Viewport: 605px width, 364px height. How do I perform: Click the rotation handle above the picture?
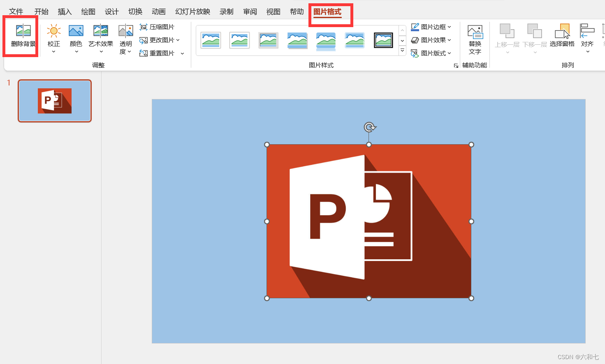(x=369, y=127)
